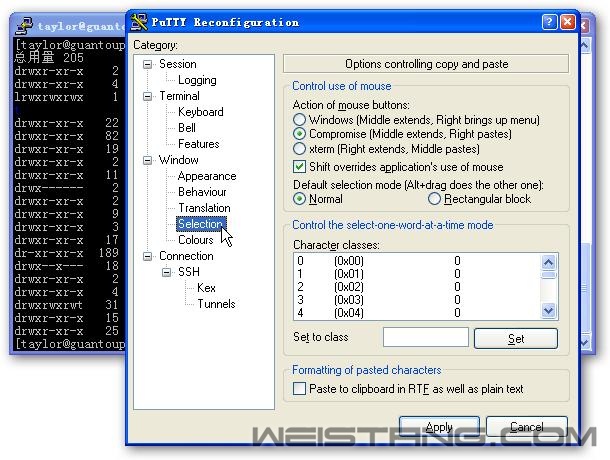Open the Appearance category

(x=207, y=176)
